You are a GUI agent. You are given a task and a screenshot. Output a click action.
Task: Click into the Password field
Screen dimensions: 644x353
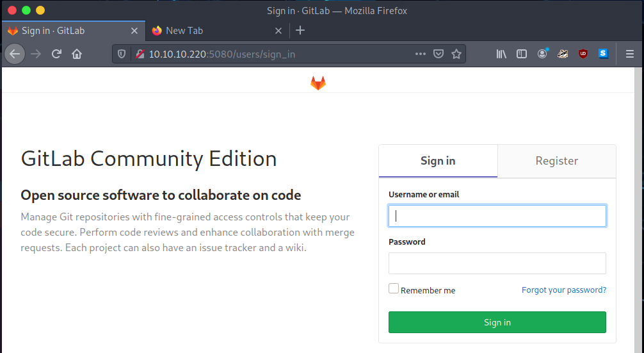[x=497, y=263]
